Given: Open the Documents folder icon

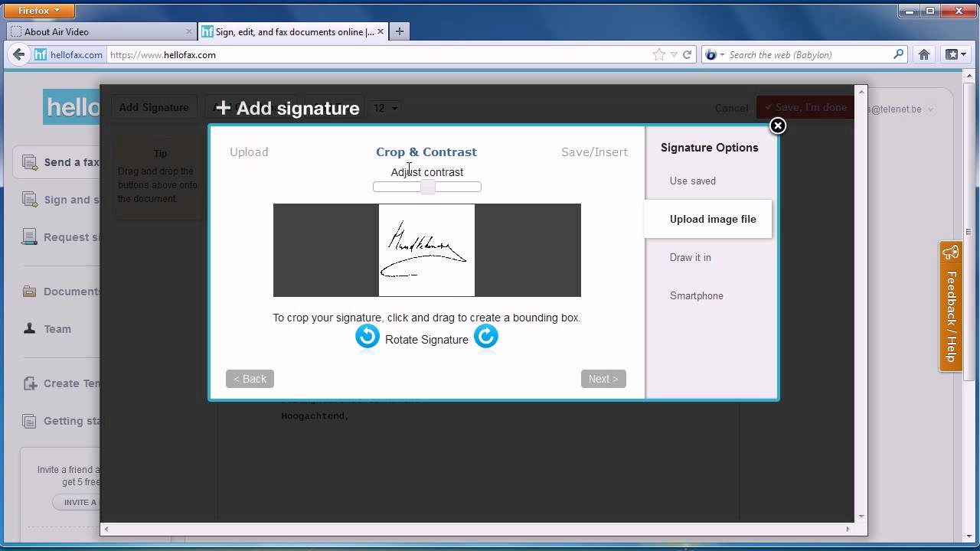Looking at the screenshot, I should (30, 291).
